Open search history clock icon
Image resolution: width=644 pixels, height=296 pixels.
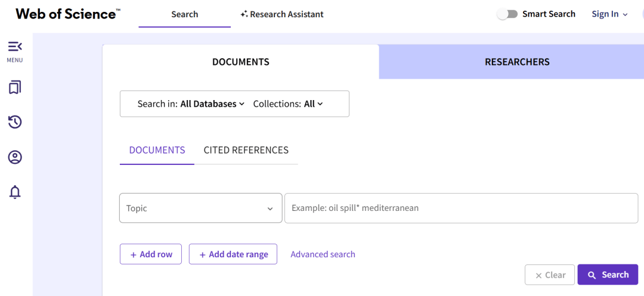[15, 122]
